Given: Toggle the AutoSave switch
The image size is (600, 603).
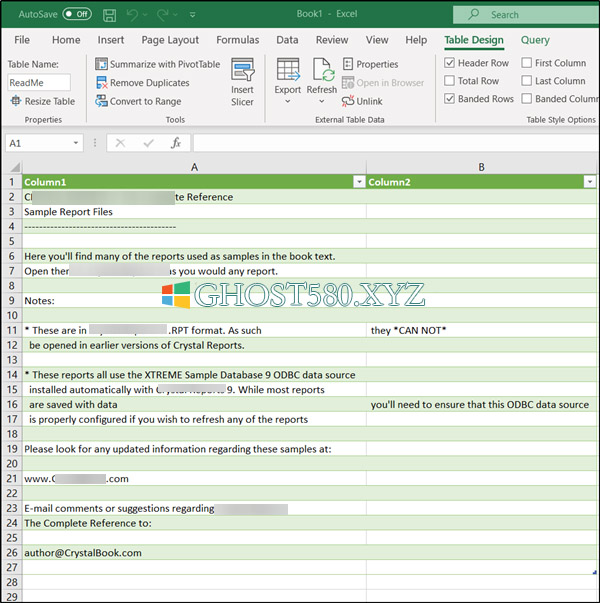Looking at the screenshot, I should 77,14.
